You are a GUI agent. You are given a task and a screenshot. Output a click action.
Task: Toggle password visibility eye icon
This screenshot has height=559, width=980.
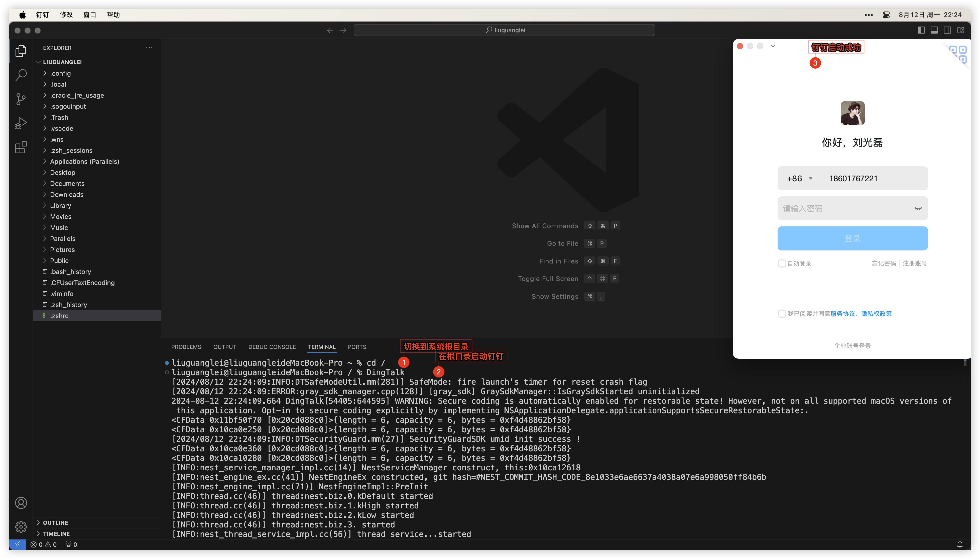tap(918, 208)
